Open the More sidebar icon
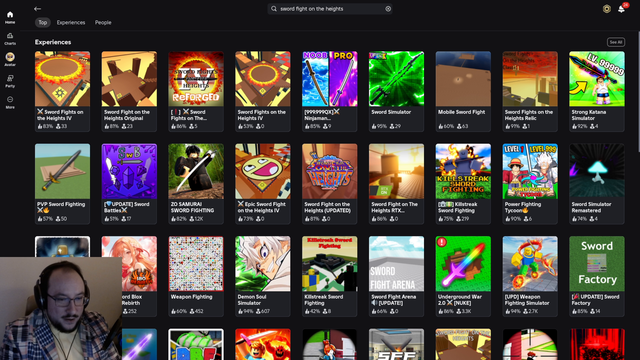The image size is (640, 360). coord(10,102)
